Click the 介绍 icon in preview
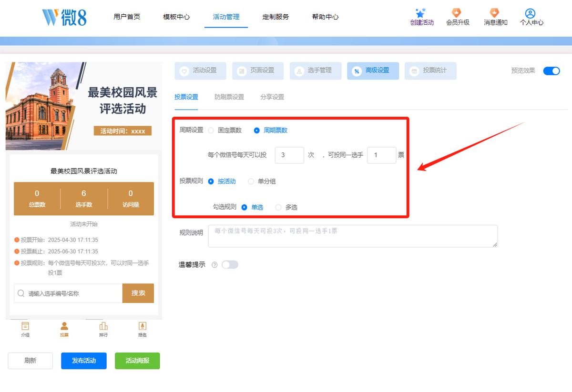The width and height of the screenshot is (572, 392). 25,326
